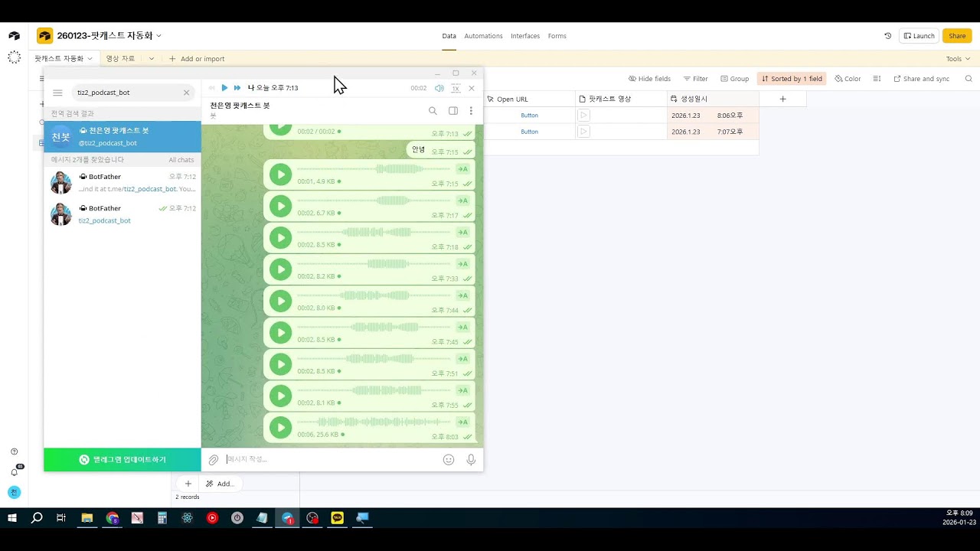Open the Interfaces tab in Airtable
The height and width of the screenshot is (551, 980).
(525, 36)
